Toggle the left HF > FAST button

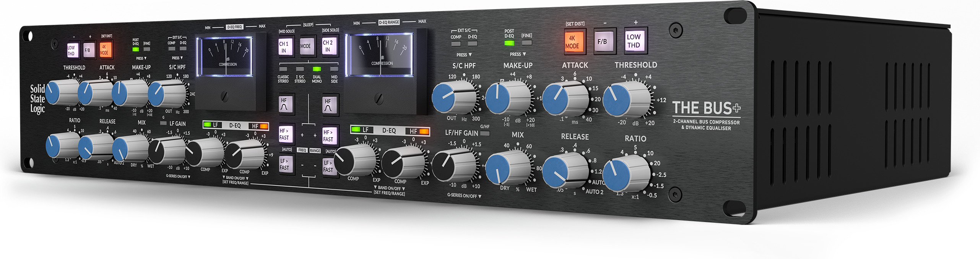click(x=285, y=134)
